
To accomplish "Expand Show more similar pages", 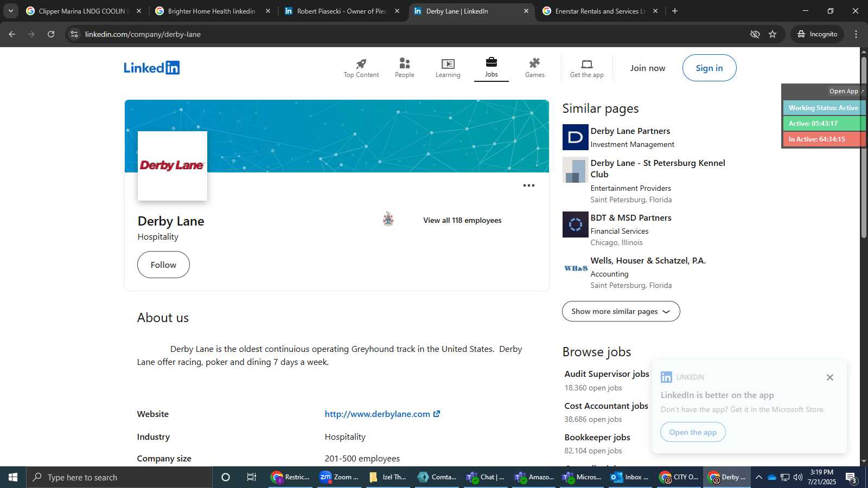I will pos(621,311).
